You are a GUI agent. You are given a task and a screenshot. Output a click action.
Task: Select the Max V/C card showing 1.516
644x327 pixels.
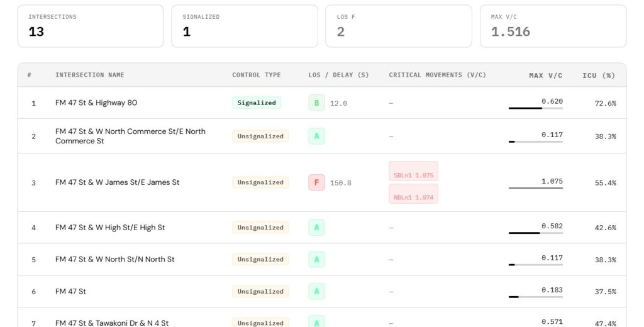click(553, 26)
